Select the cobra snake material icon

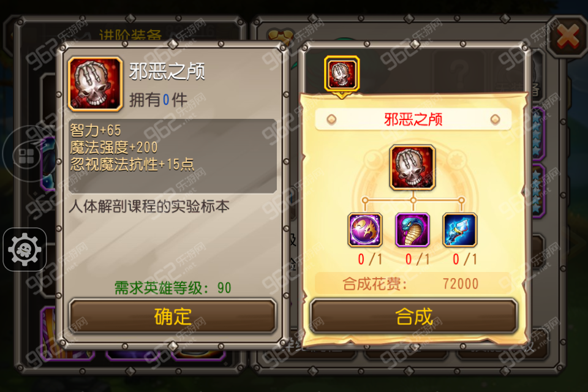point(412,230)
